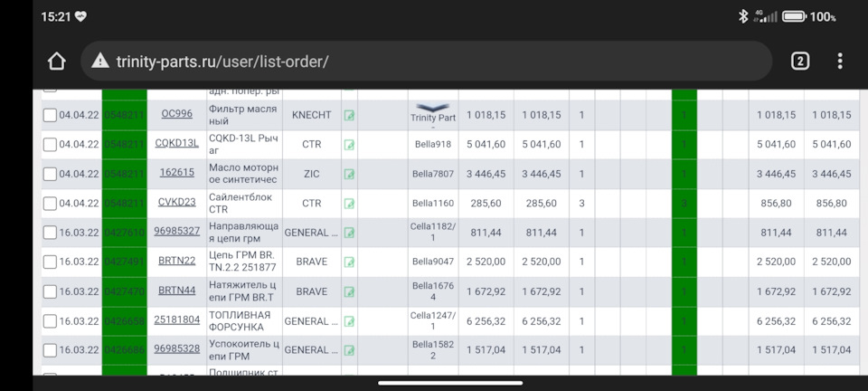Tick the checkbox for the OC996 order row
Viewport: 868px width, 391px height.
(x=50, y=115)
